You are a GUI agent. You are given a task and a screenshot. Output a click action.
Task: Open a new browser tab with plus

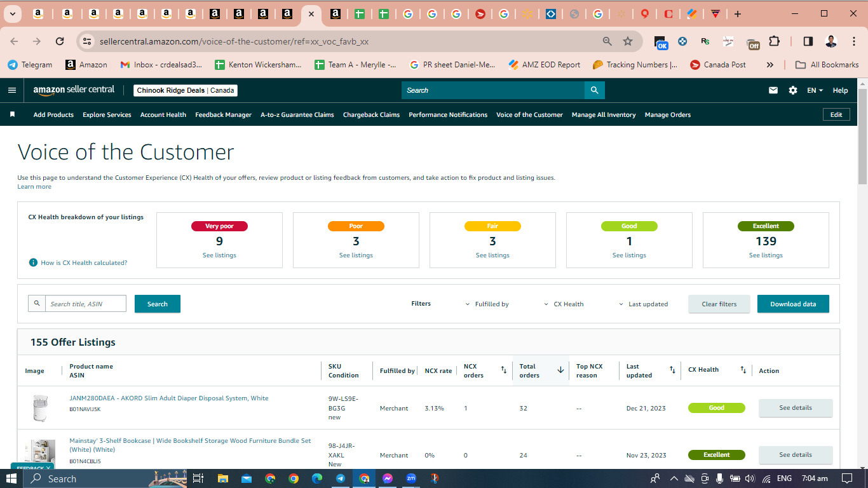[x=737, y=14]
